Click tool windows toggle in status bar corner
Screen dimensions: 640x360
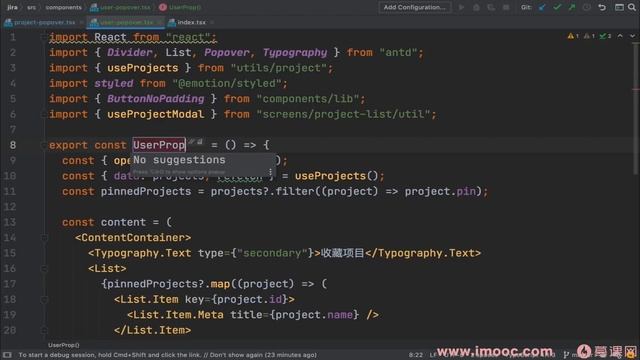[7, 355]
